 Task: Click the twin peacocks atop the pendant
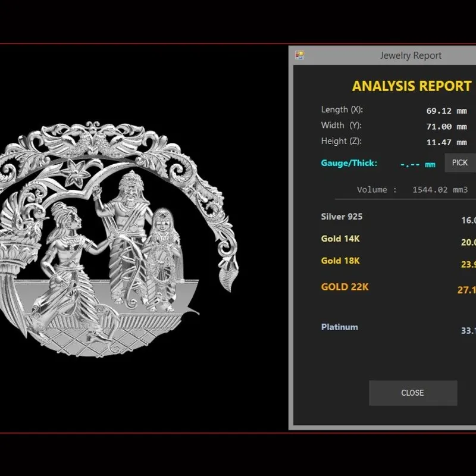click(x=93, y=140)
